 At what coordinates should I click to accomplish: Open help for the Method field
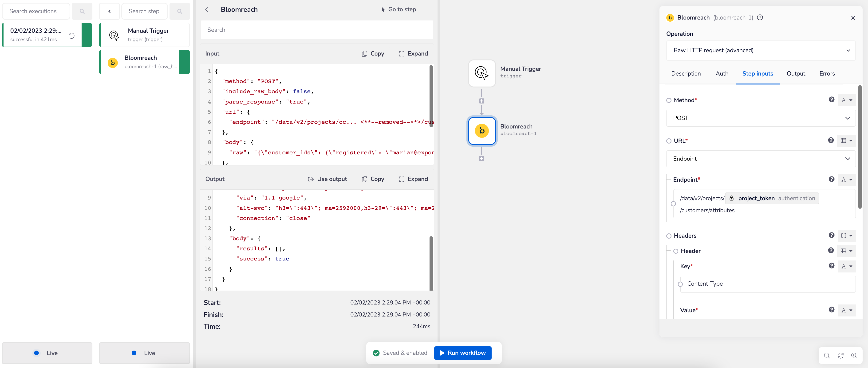pos(831,100)
